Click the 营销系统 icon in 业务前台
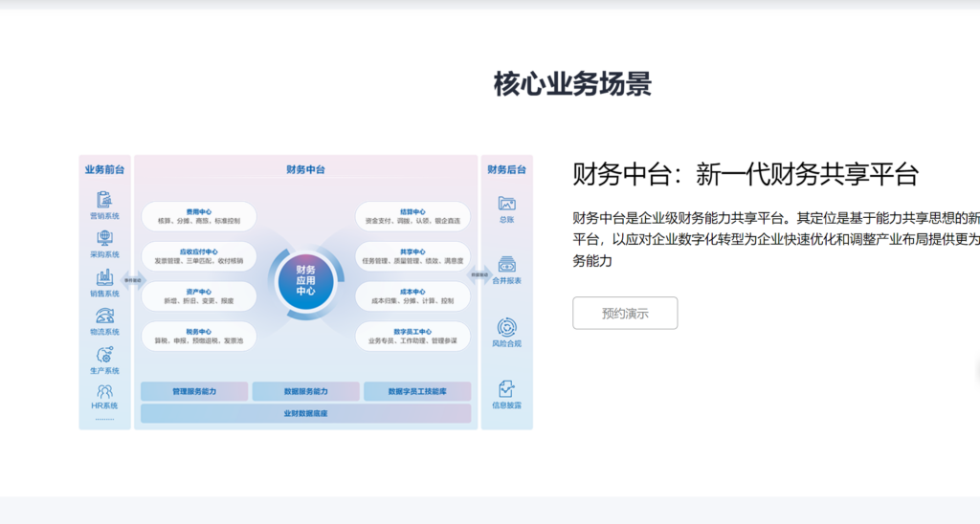 [x=104, y=200]
